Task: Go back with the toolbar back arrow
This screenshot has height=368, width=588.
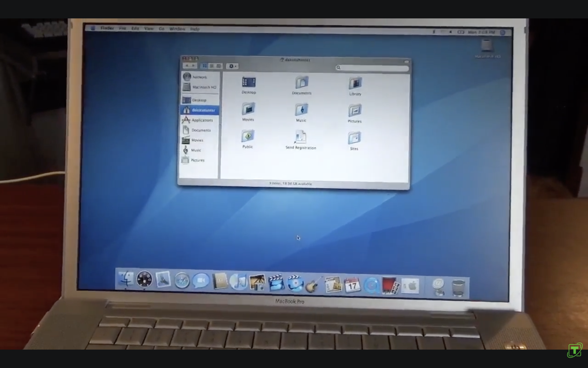Action: click(187, 65)
